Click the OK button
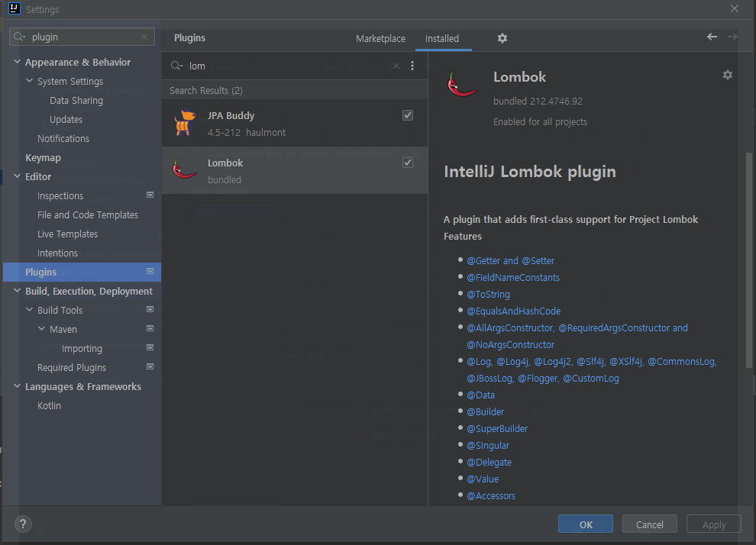Image resolution: width=756 pixels, height=545 pixels. (x=585, y=524)
